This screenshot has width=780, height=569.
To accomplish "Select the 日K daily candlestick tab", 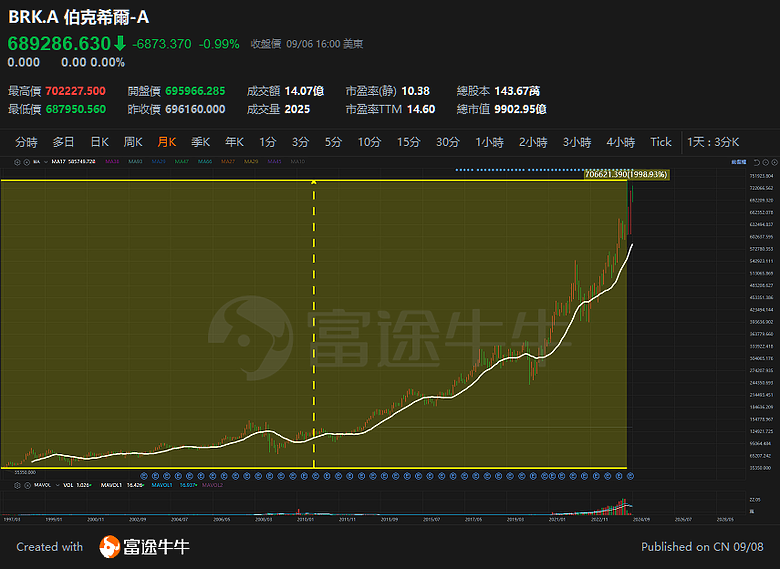I will coord(99,142).
